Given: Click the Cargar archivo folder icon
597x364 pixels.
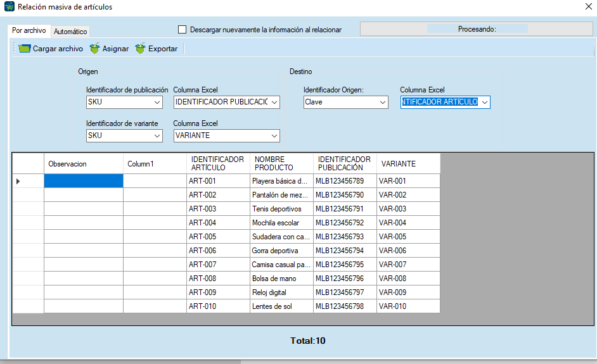Looking at the screenshot, I should click(24, 49).
